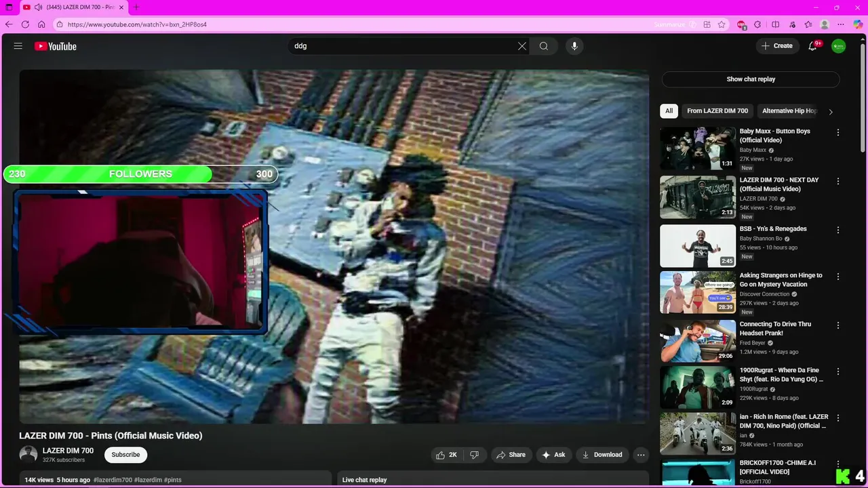Open LAZER DIM 700 NEXT DAY thumbnail
Viewport: 868px width, 488px height.
click(698, 197)
